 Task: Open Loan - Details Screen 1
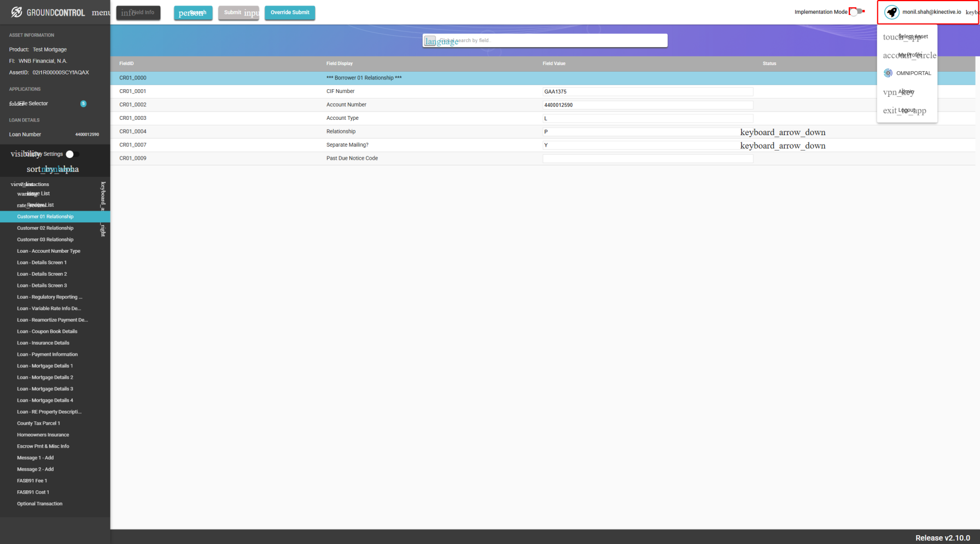[x=42, y=263]
